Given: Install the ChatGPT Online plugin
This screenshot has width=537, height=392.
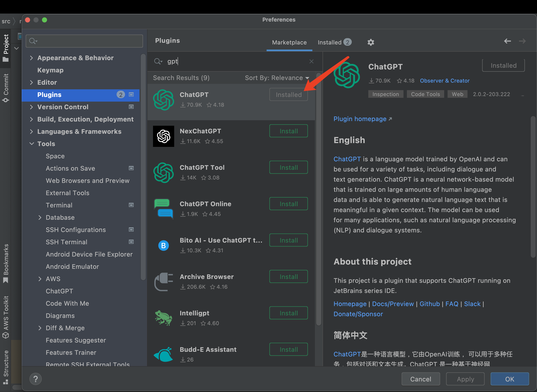Looking at the screenshot, I should click(x=288, y=204).
